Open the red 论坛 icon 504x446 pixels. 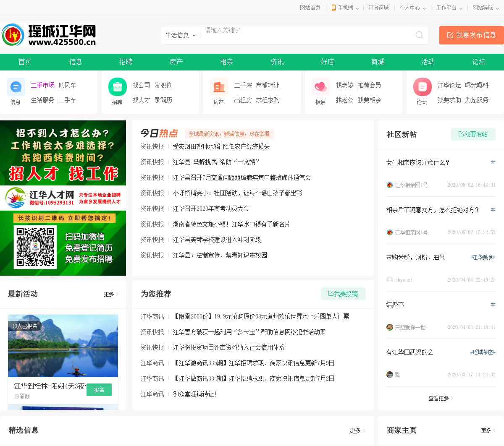422,87
